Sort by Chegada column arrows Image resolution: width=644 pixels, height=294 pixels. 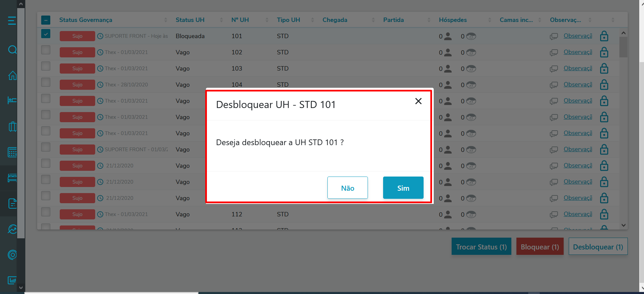(373, 20)
